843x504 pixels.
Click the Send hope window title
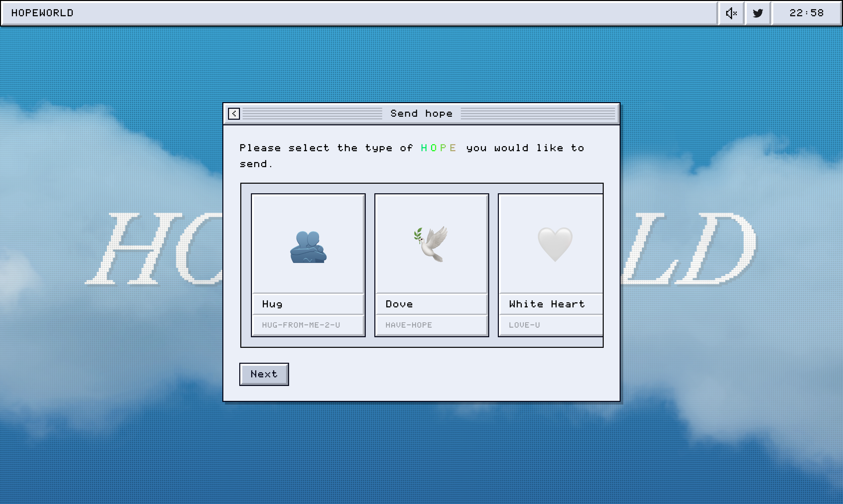coord(421,113)
